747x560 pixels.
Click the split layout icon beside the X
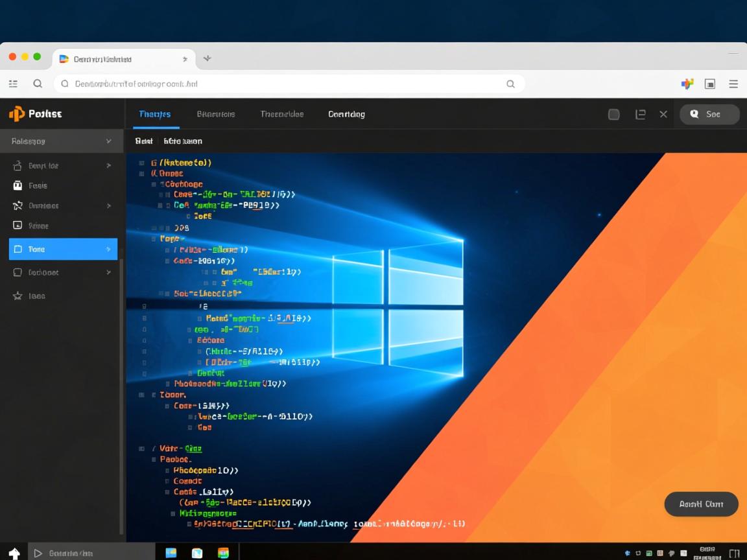point(640,114)
